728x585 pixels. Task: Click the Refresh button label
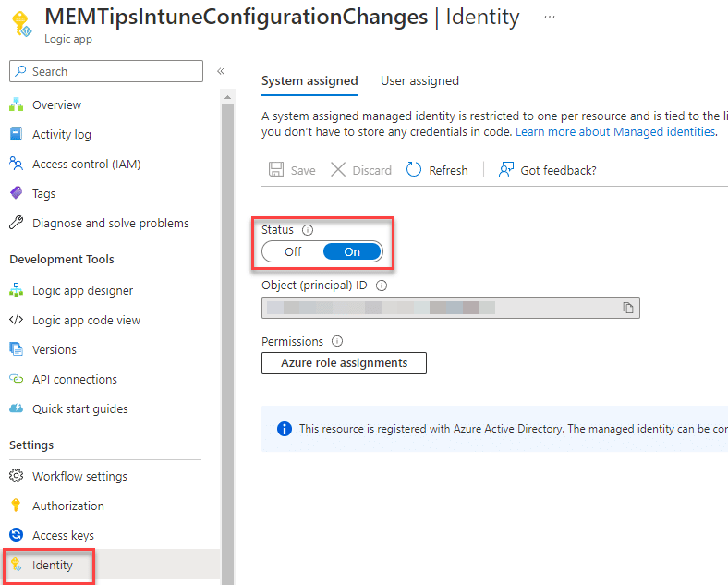point(448,170)
